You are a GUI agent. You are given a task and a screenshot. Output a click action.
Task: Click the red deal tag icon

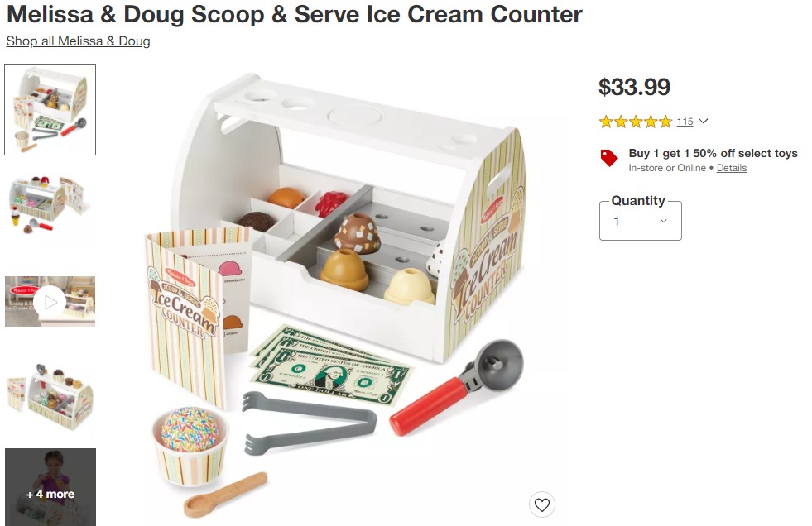(x=609, y=158)
